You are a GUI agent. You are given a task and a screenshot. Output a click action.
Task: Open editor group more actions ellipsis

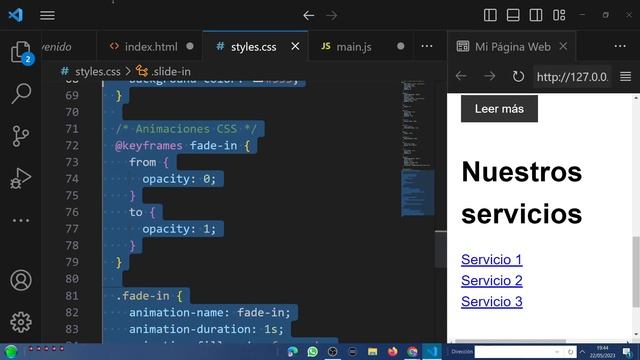(427, 46)
